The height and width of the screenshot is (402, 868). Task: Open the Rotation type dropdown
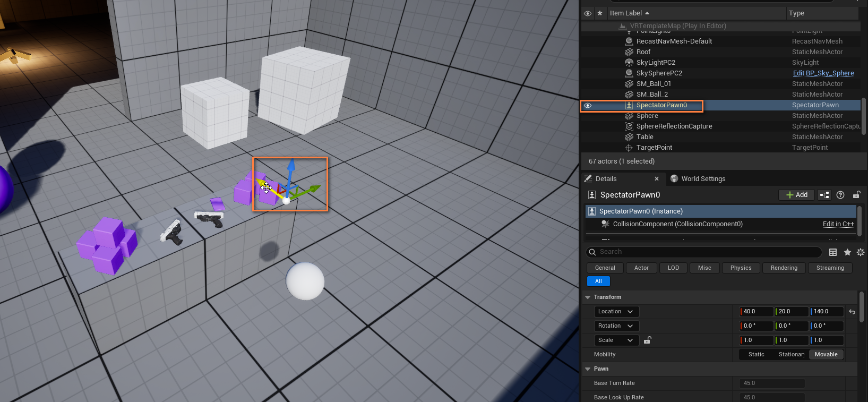pyautogui.click(x=616, y=326)
